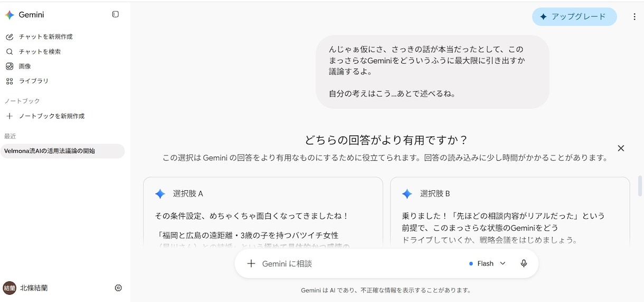Click plus icon in the prompt box
Viewport: 644px width, 302px height.
[x=251, y=264]
